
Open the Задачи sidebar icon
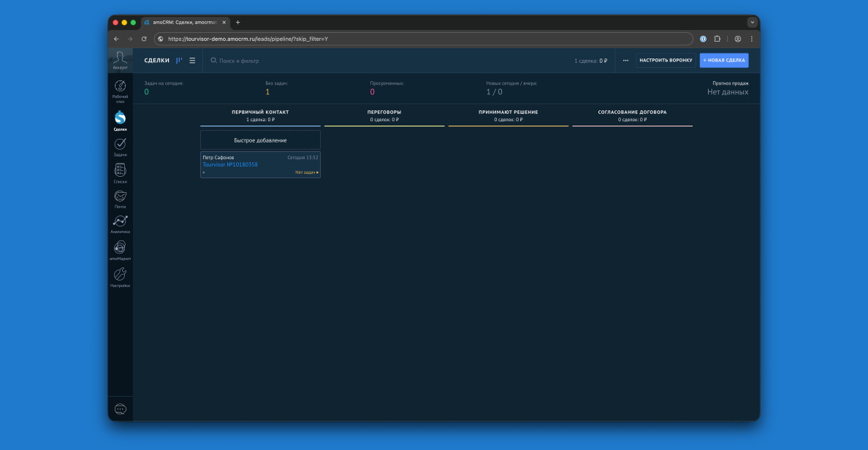120,143
